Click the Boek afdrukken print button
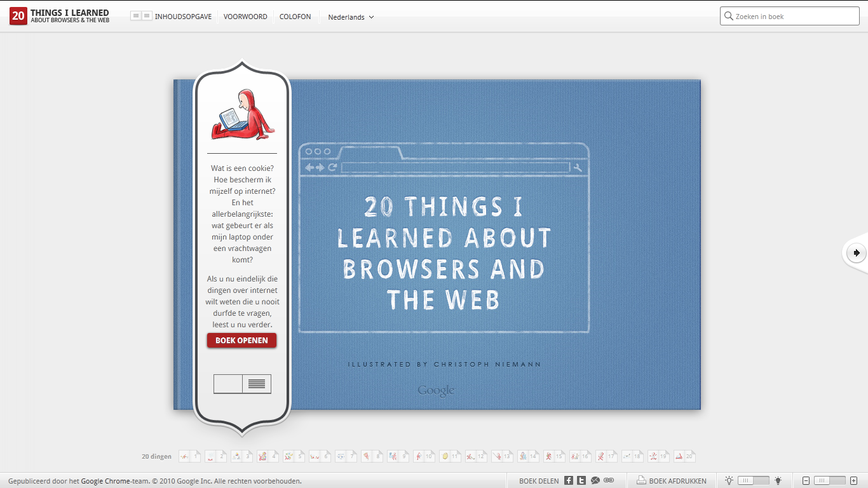The width and height of the screenshot is (868, 488). point(672,480)
